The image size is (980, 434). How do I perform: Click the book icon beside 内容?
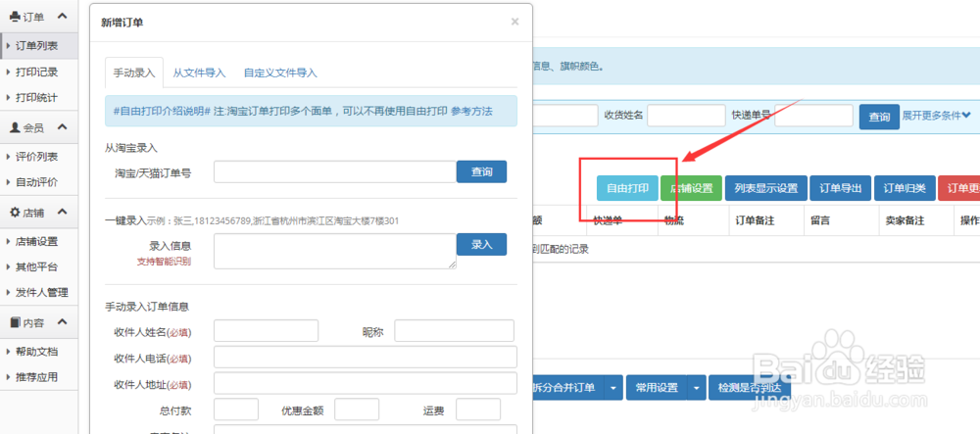pyautogui.click(x=15, y=323)
